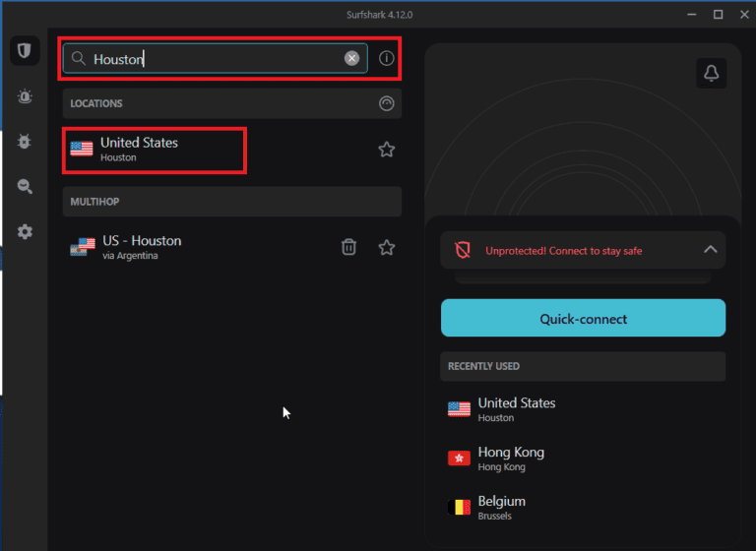Screen dimensions: 756x551
Task: Collapse the Unprotected status panel chevron
Action: pos(710,250)
